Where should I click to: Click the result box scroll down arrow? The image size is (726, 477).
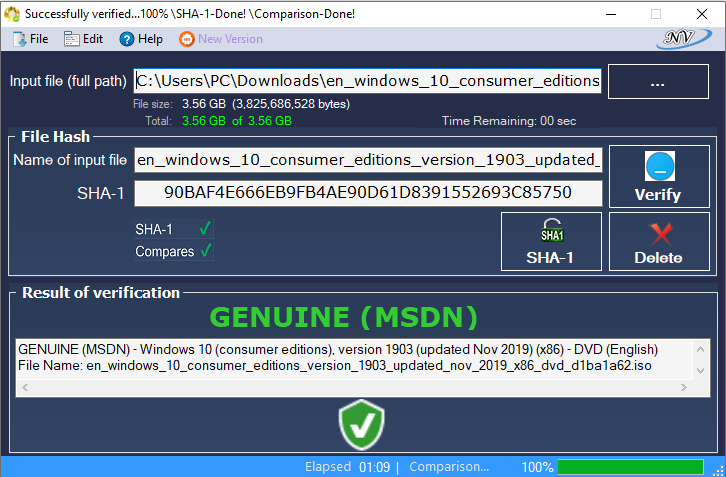tap(701, 371)
